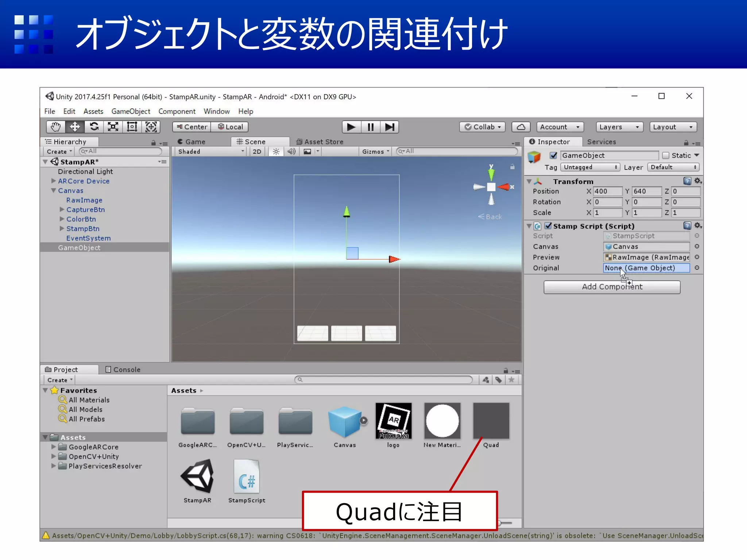Click the favorites star icon in Project

click(x=511, y=380)
